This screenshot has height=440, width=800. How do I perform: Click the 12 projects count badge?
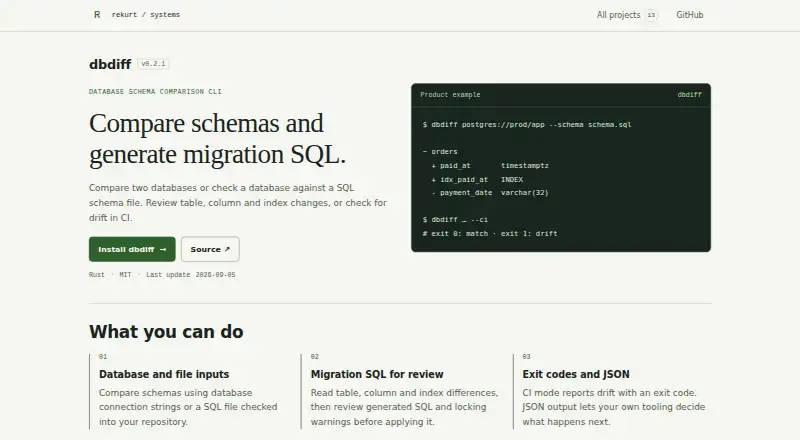click(x=652, y=15)
